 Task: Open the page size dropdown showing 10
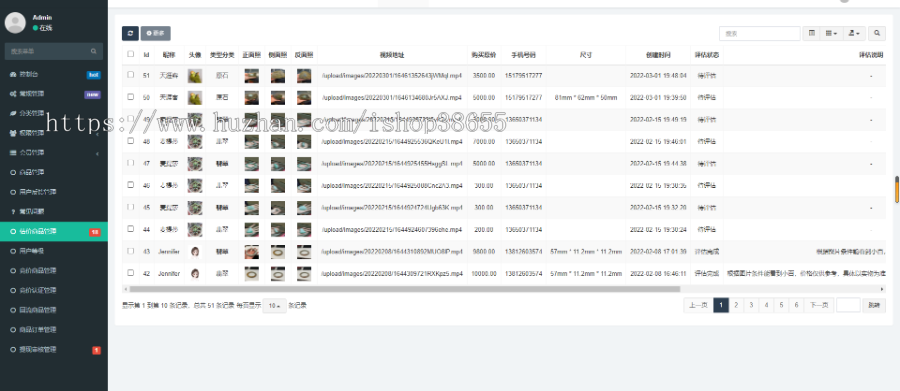[x=274, y=306]
